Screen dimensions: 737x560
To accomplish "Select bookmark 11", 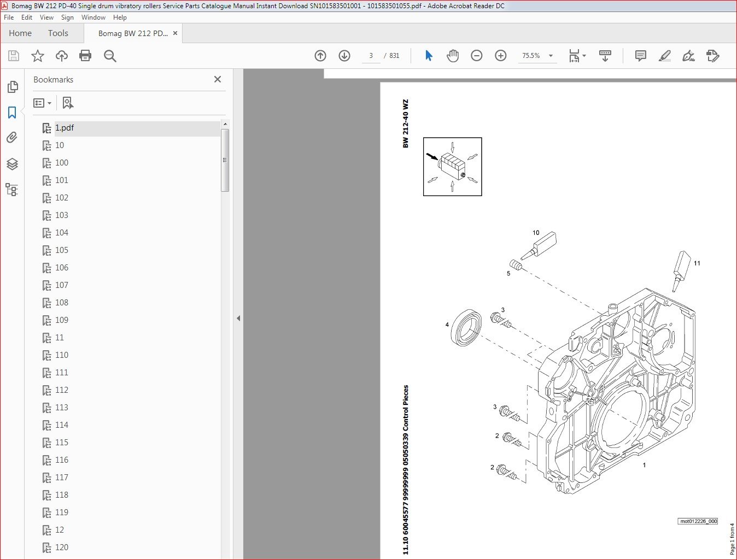I will click(x=59, y=338).
